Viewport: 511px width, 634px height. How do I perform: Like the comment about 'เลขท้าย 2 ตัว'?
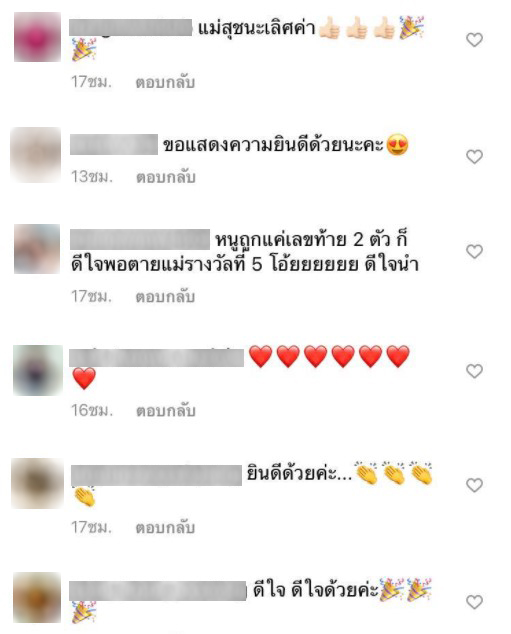[x=474, y=251]
